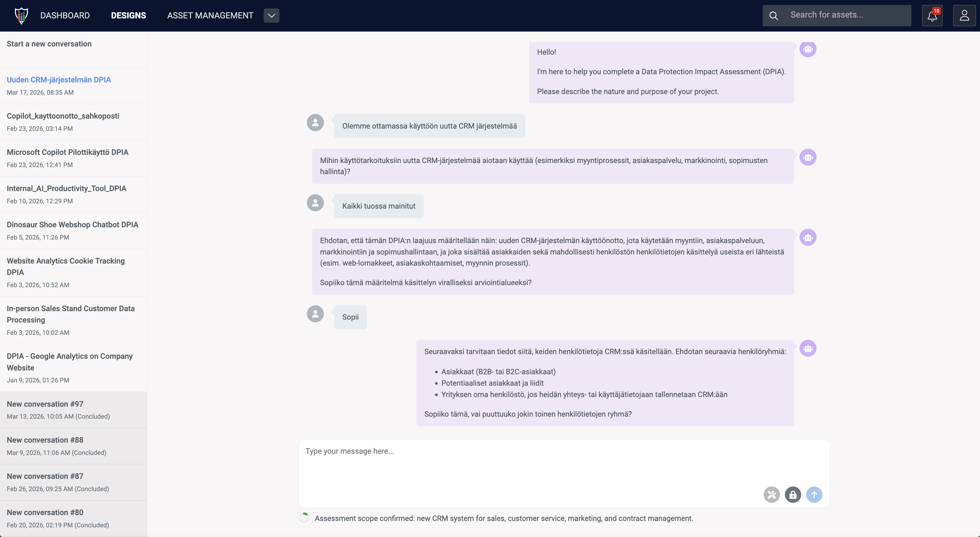This screenshot has width=980, height=537.
Task: Go to the Dashboard menu item
Action: 65,15
